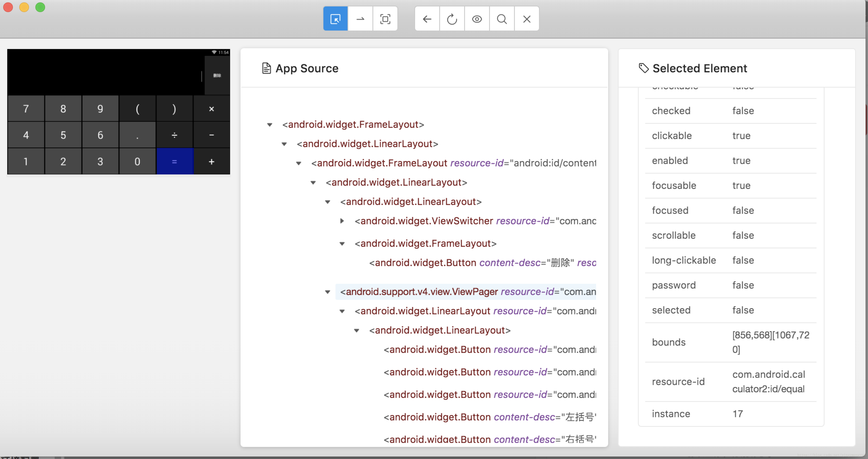Viewport: 868px width, 459px height.
Task: Click resource-id value com.android.calculator2:id/equal
Action: pyautogui.click(x=769, y=382)
